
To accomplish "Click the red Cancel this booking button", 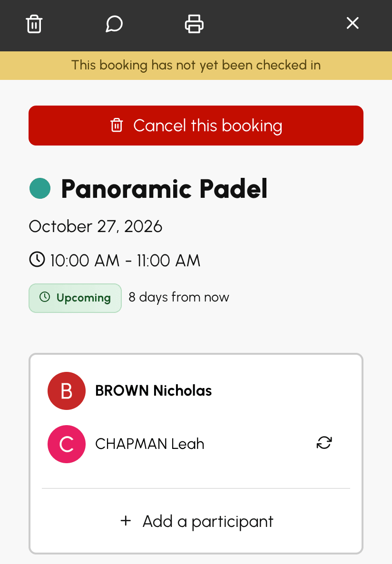I will (196, 126).
